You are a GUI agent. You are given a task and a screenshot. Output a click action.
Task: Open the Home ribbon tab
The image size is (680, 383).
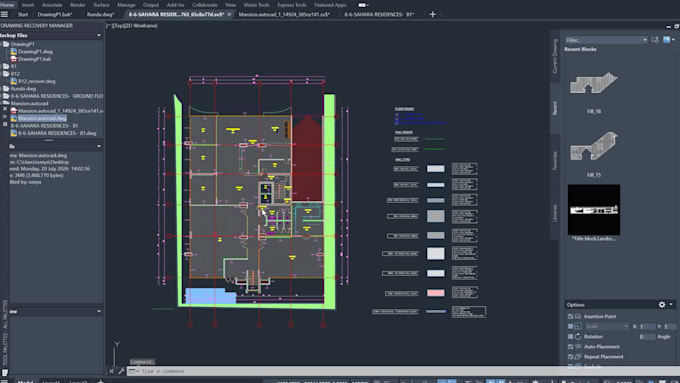click(7, 5)
